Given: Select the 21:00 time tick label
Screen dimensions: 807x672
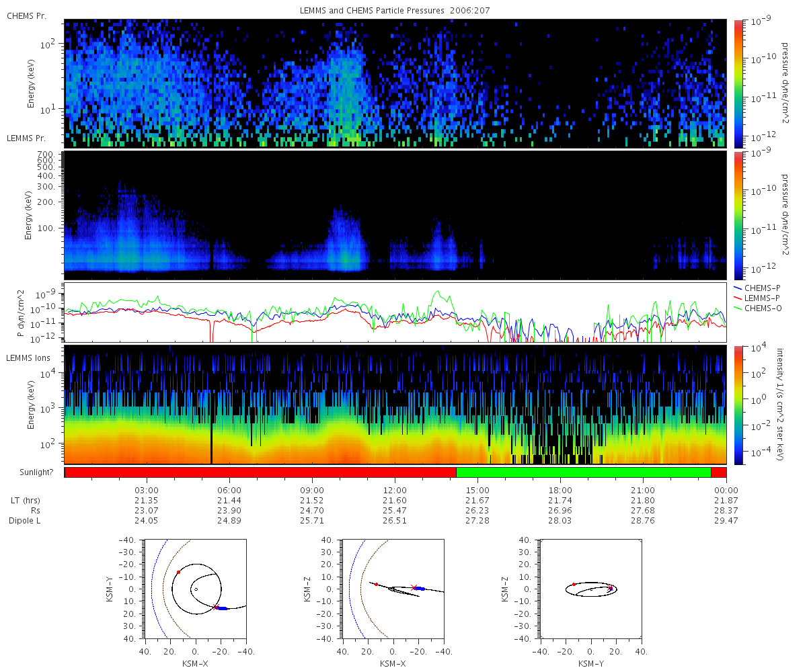Looking at the screenshot, I should [644, 490].
